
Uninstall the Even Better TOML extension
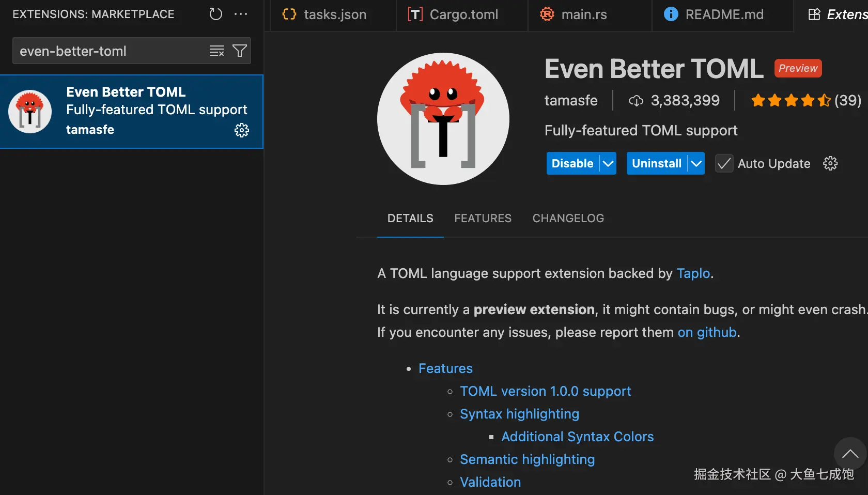coord(657,164)
